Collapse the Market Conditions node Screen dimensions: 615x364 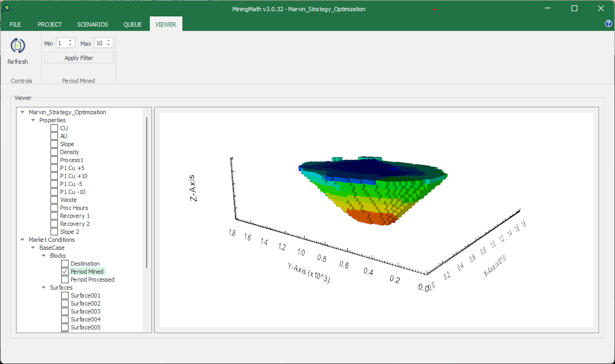pyautogui.click(x=22, y=240)
